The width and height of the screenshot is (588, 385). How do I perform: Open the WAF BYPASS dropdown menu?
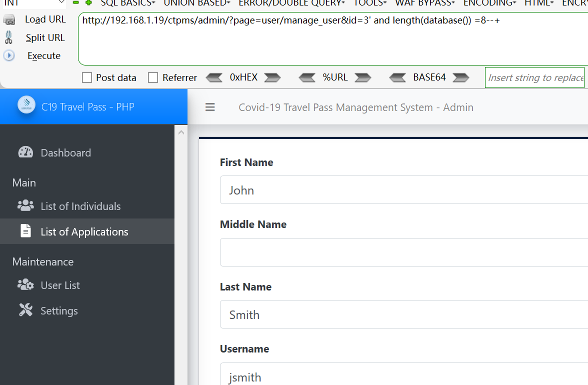pos(425,3)
